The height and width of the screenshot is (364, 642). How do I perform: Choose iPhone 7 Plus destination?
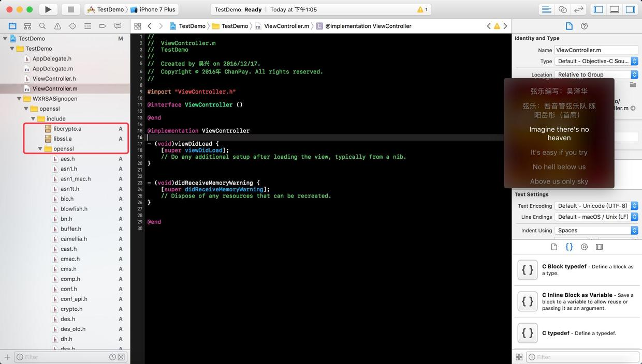click(x=153, y=9)
